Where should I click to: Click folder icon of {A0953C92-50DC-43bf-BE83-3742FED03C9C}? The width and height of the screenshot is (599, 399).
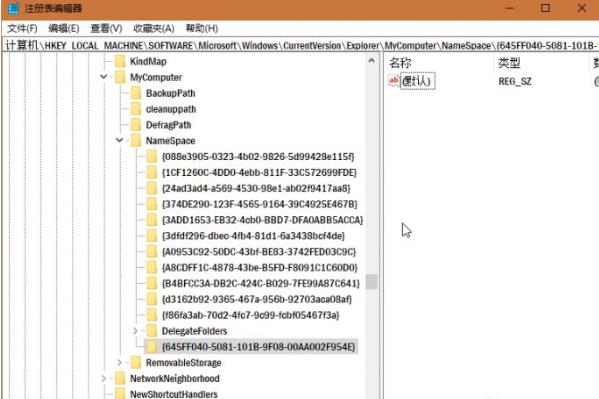pyautogui.click(x=152, y=252)
